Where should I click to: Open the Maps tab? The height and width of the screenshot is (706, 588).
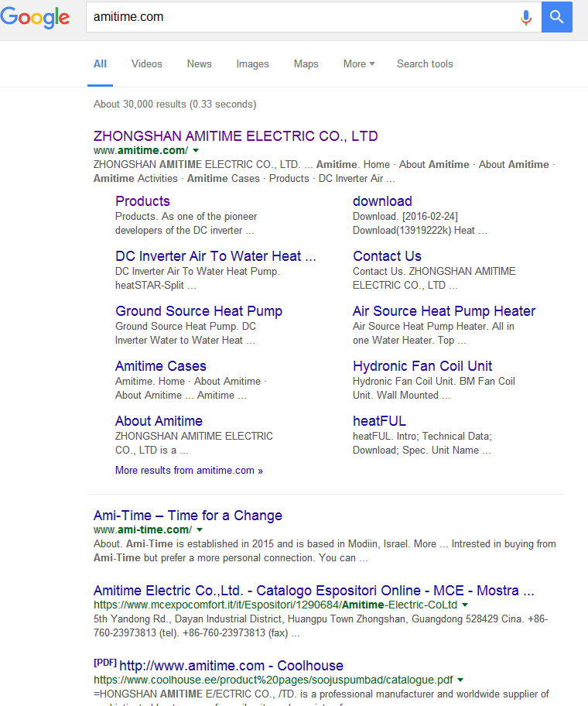click(306, 64)
